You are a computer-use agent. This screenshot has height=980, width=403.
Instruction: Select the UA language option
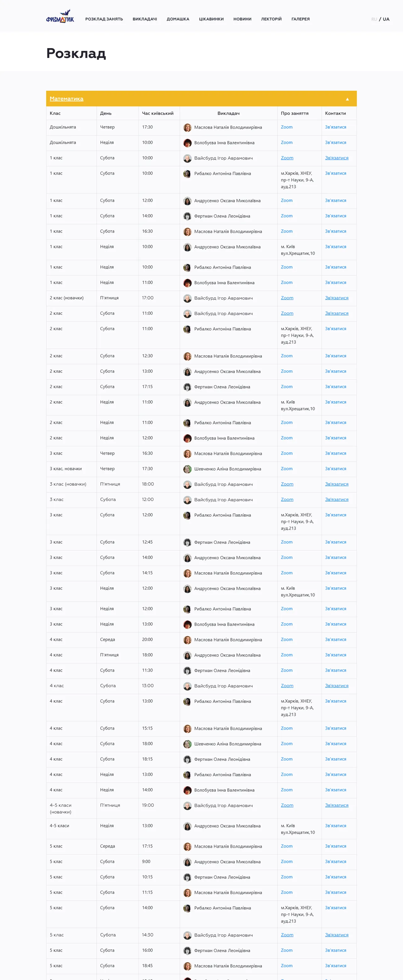click(386, 19)
